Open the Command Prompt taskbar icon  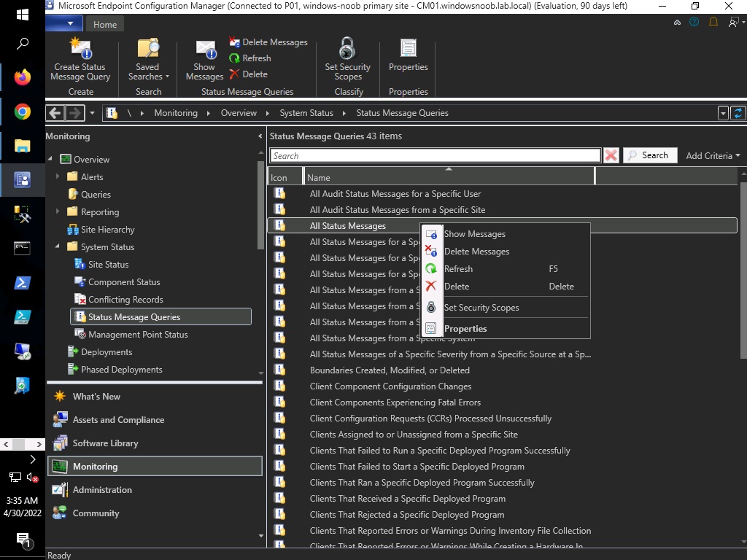coord(23,248)
